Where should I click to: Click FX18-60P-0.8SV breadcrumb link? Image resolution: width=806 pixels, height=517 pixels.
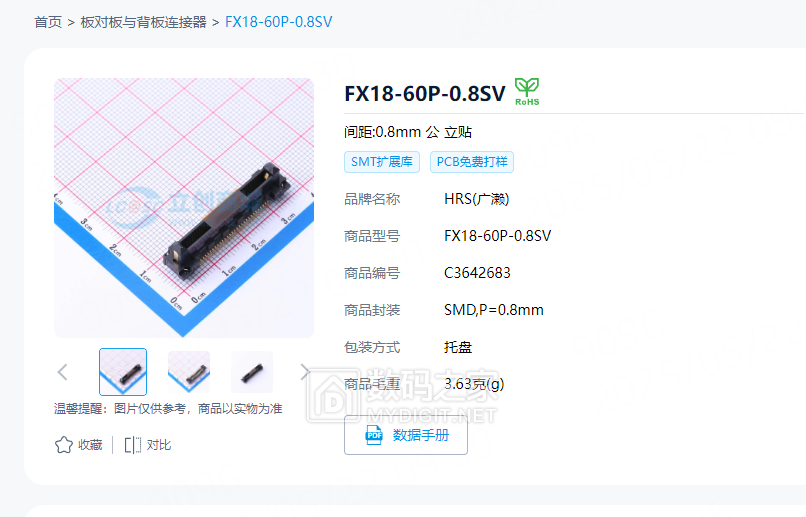tap(279, 22)
